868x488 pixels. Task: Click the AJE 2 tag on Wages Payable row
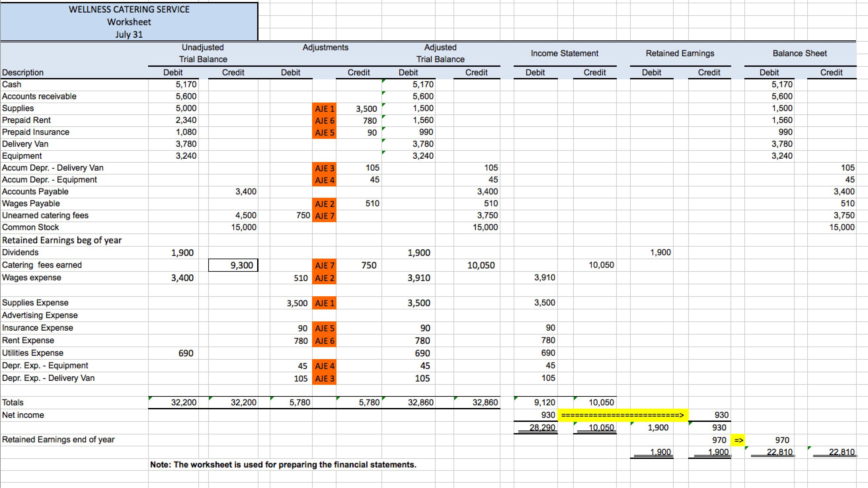pos(324,204)
